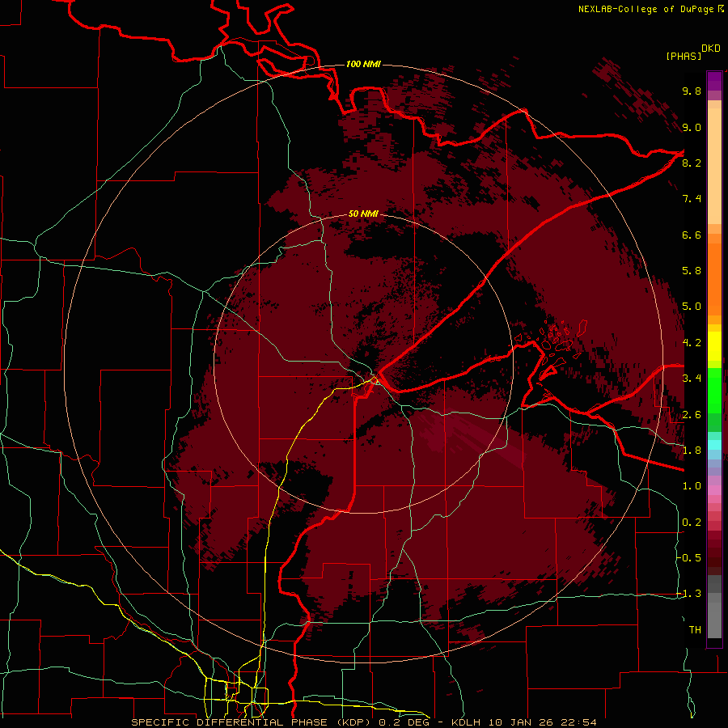
Task: Select the 1.0 value on the color scale
Action: (692, 486)
